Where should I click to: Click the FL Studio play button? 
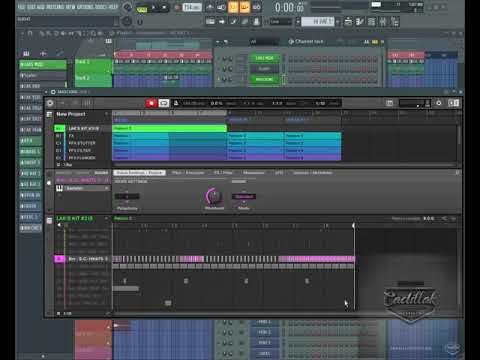pyautogui.click(x=154, y=7)
